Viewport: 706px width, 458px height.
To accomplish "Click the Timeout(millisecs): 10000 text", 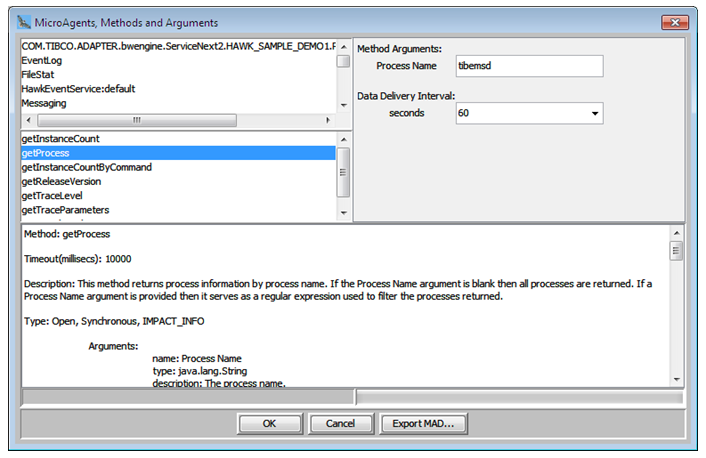I will [78, 259].
